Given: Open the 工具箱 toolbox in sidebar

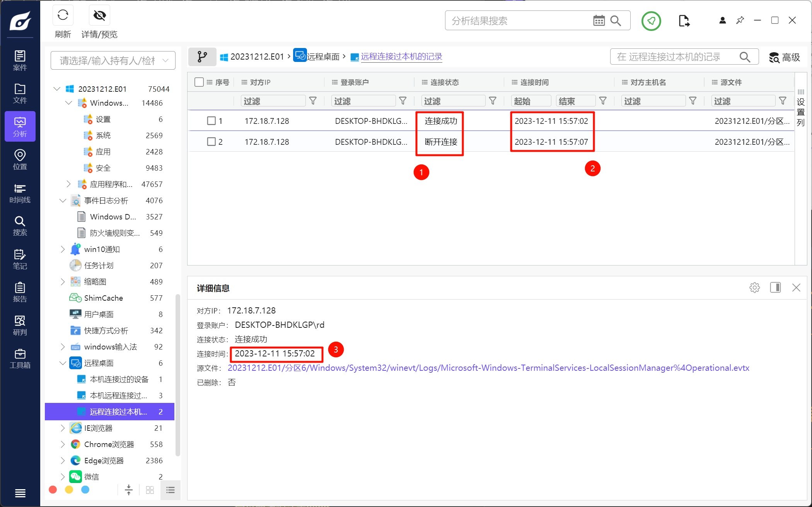Looking at the screenshot, I should tap(20, 358).
